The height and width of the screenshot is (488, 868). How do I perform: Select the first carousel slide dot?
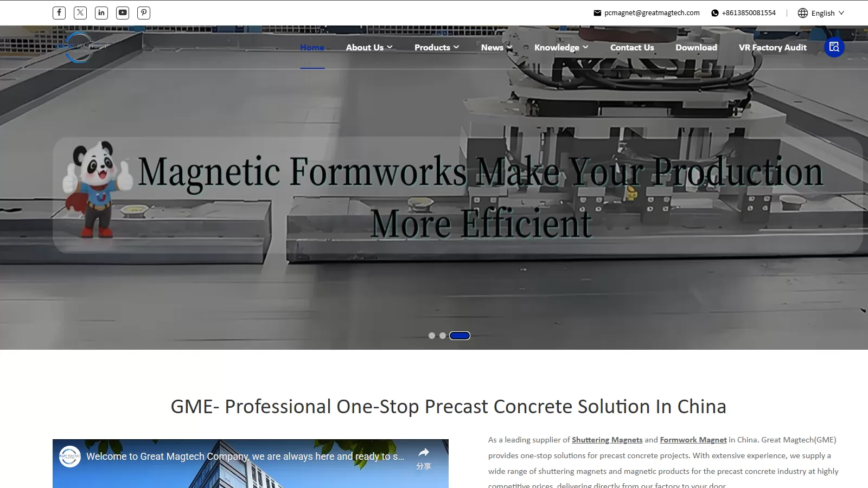pyautogui.click(x=432, y=336)
